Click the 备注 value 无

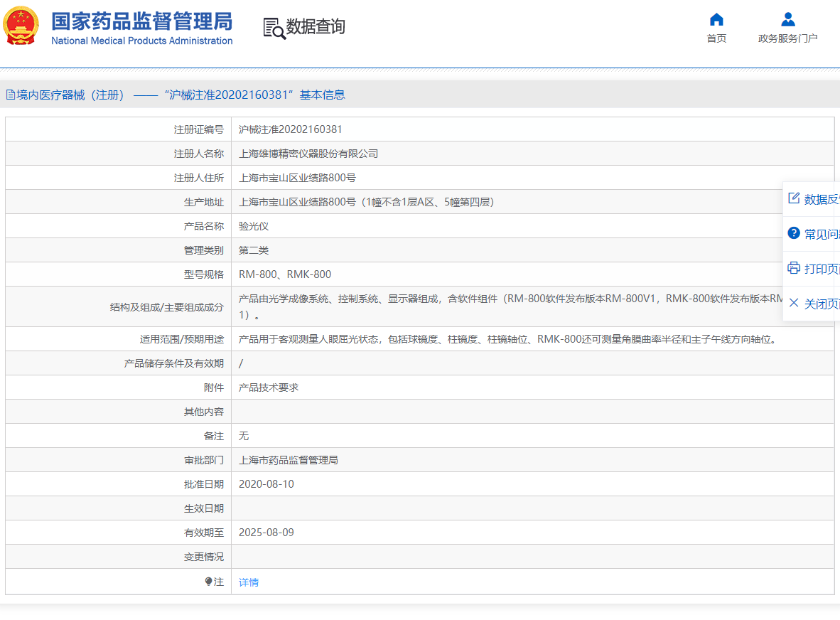pos(244,436)
